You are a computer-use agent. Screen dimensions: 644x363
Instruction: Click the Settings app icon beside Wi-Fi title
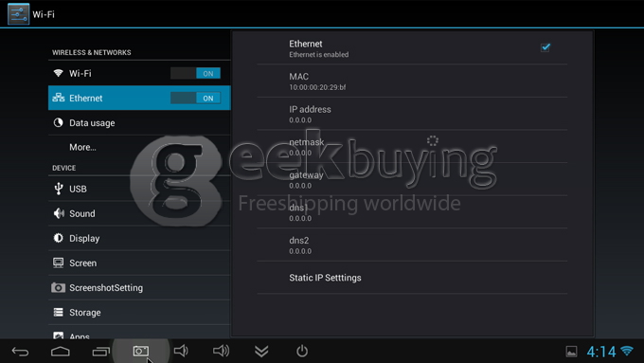[x=19, y=14]
